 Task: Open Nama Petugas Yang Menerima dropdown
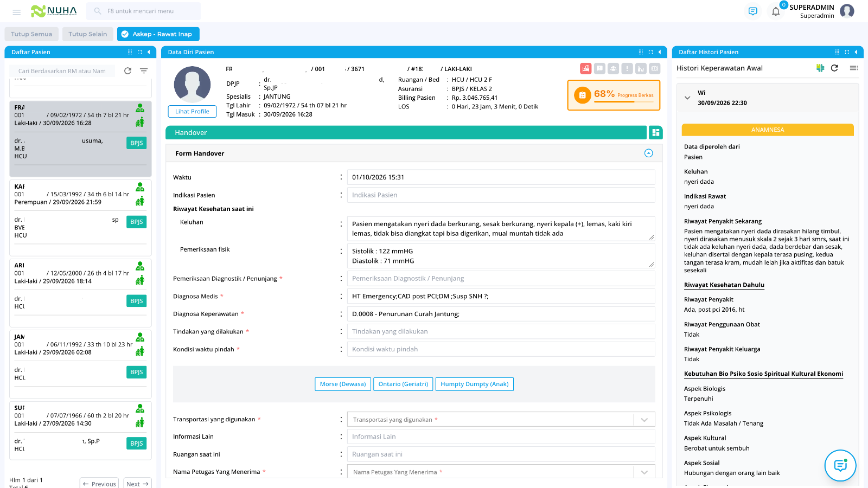644,472
